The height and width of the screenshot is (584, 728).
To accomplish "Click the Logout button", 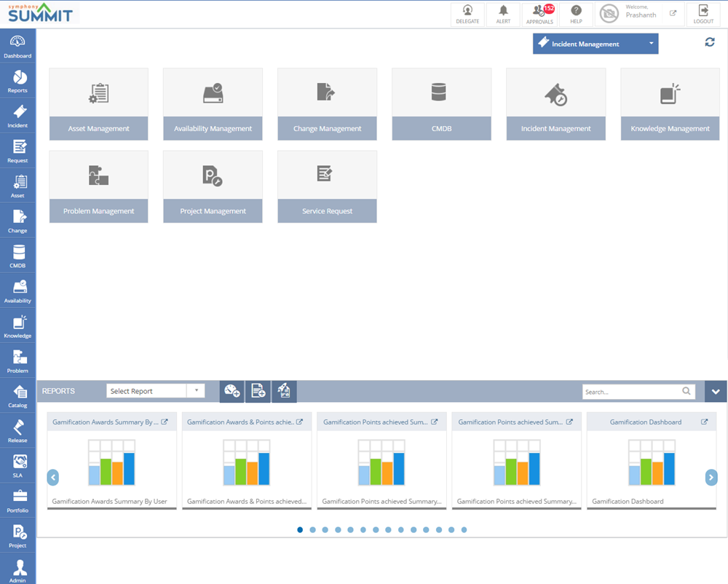I will [703, 15].
